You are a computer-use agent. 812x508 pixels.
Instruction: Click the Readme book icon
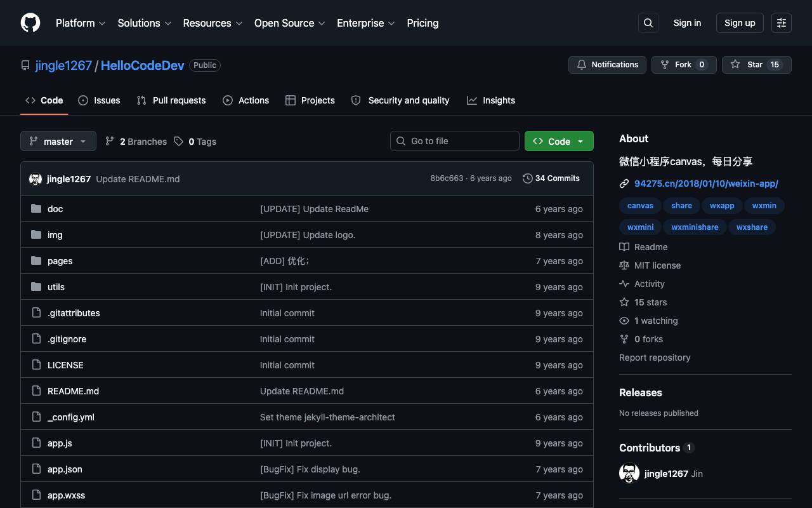coord(624,247)
